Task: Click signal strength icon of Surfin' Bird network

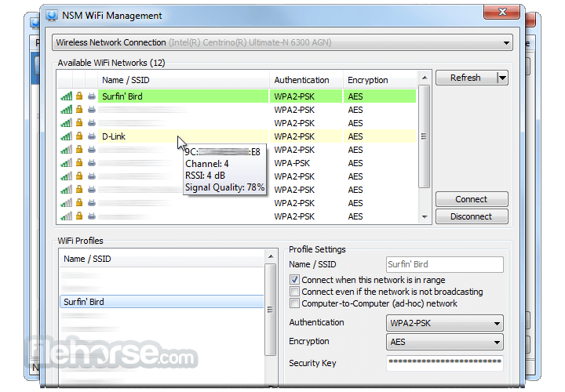Action: [x=66, y=96]
